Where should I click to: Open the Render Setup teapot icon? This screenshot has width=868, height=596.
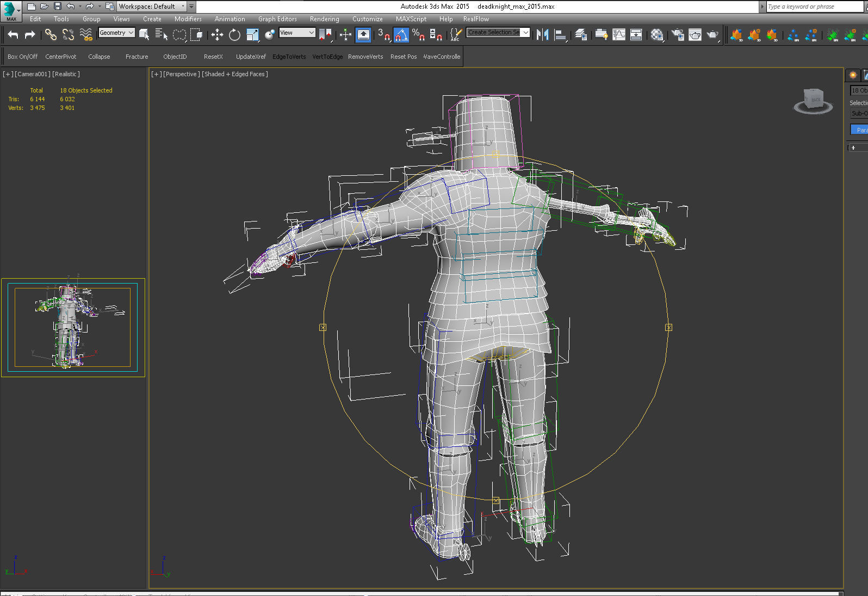(x=678, y=35)
